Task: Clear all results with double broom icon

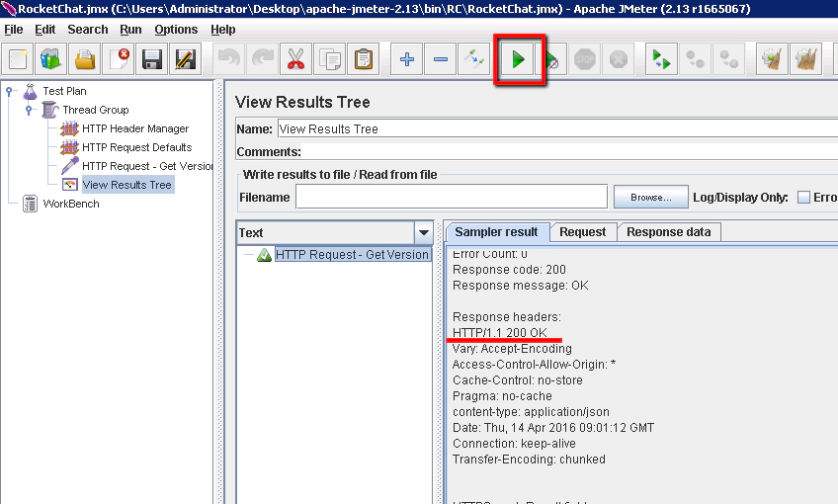Action: click(x=806, y=58)
